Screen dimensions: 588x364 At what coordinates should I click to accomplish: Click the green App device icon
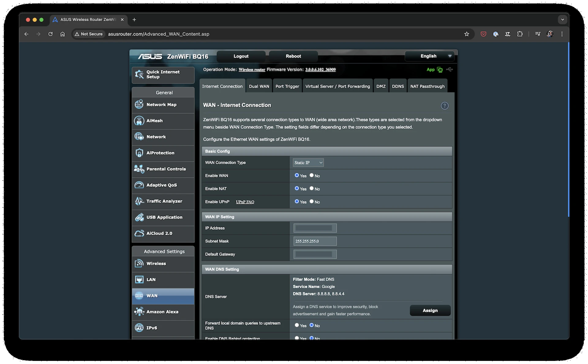pyautogui.click(x=440, y=70)
